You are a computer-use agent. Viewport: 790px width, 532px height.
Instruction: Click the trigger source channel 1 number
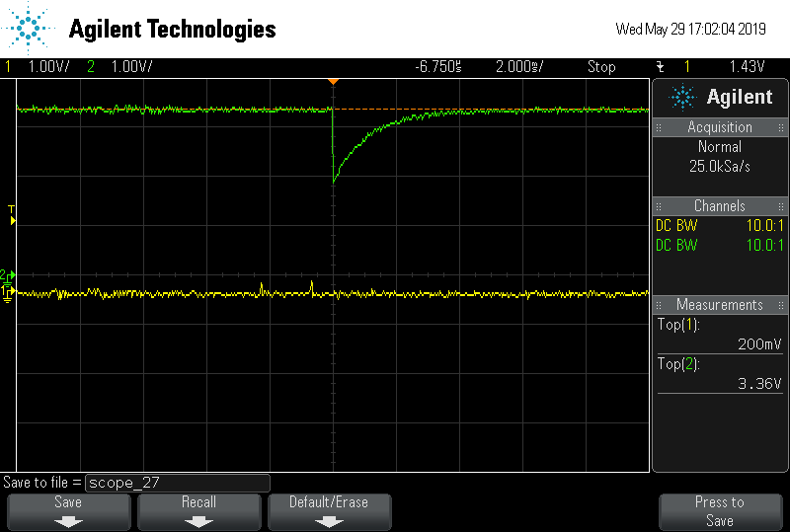point(686,66)
